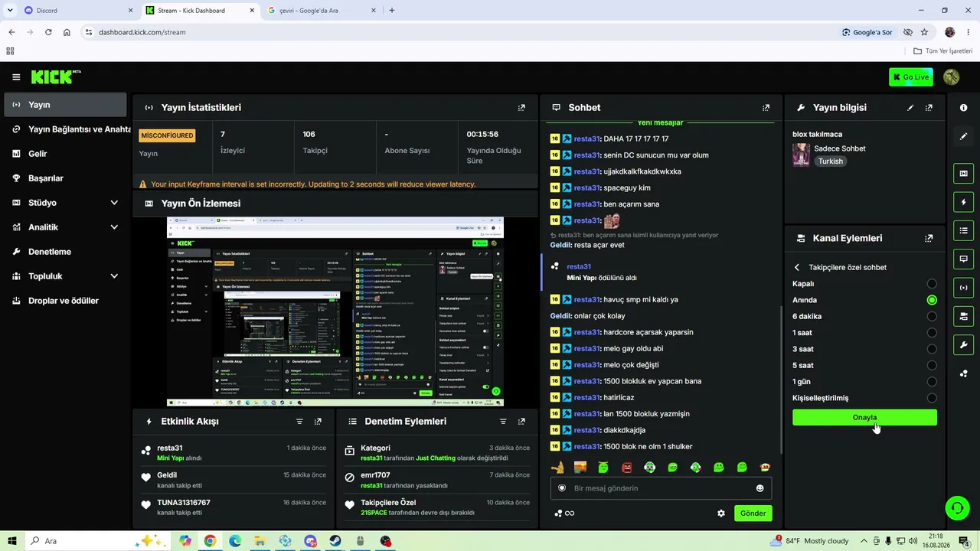
Task: Select the Anında radio option
Action: 932,300
